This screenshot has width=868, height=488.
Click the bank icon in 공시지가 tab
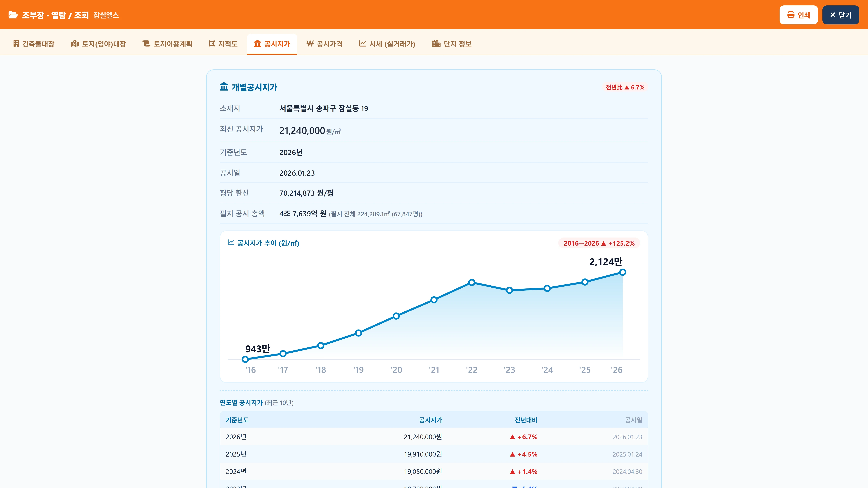click(258, 43)
